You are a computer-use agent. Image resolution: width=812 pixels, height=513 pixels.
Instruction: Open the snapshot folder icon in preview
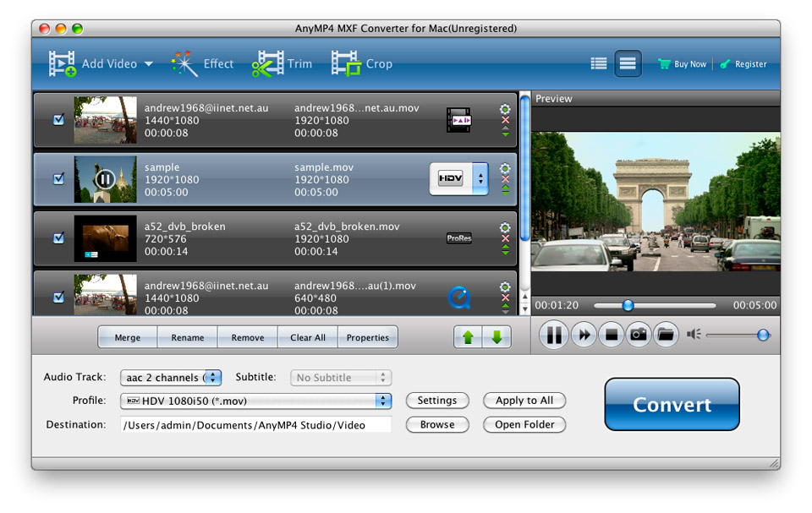coord(666,336)
